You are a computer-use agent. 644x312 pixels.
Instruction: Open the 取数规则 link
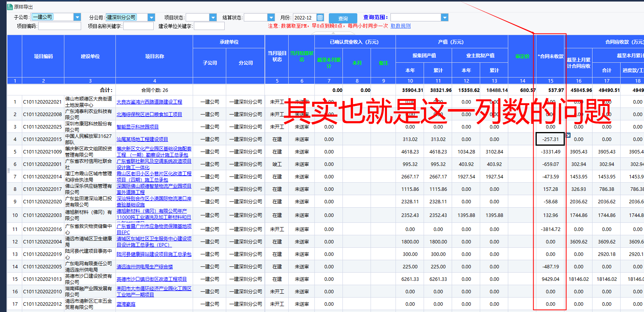tap(401, 26)
